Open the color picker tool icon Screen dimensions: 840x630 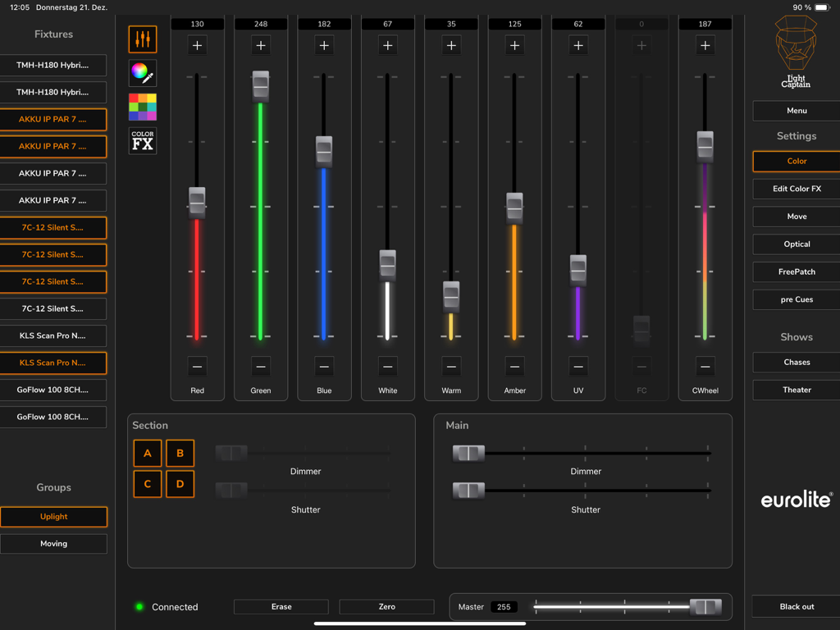[x=142, y=73]
